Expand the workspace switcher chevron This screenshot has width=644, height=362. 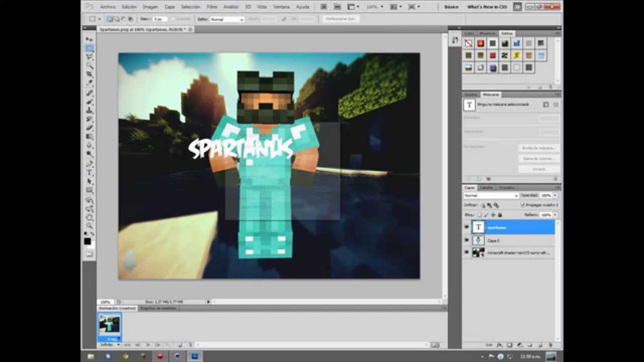coord(517,7)
